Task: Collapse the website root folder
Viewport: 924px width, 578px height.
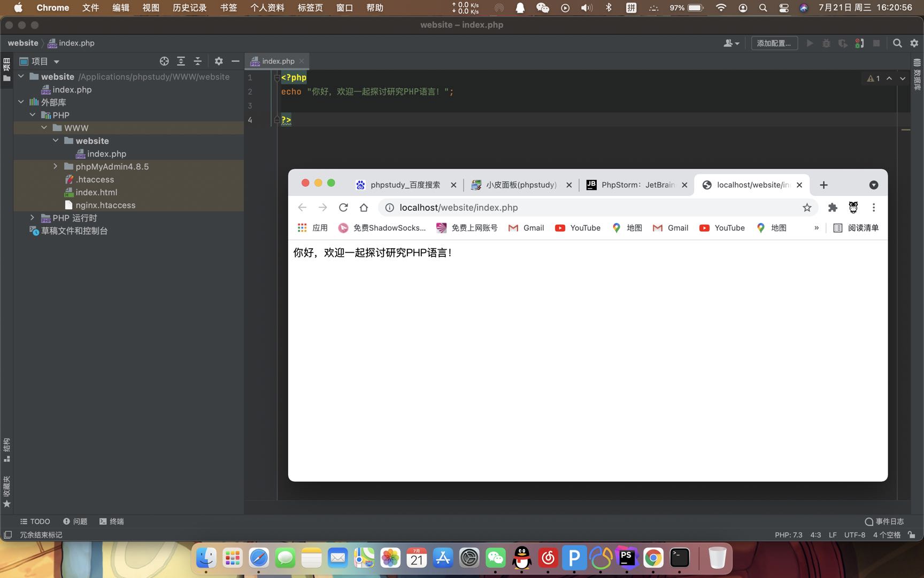Action: [21, 77]
